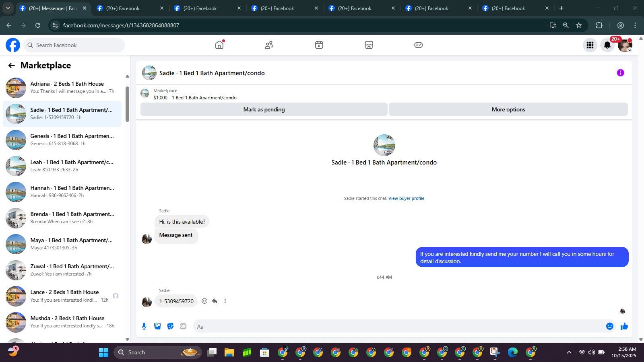
Task: Send a voice clip with the microphone icon
Action: coord(144,326)
